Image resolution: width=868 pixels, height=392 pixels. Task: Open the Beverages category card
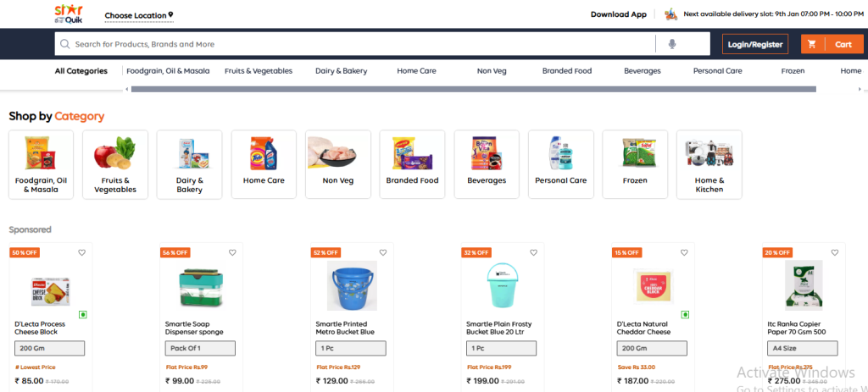487,164
